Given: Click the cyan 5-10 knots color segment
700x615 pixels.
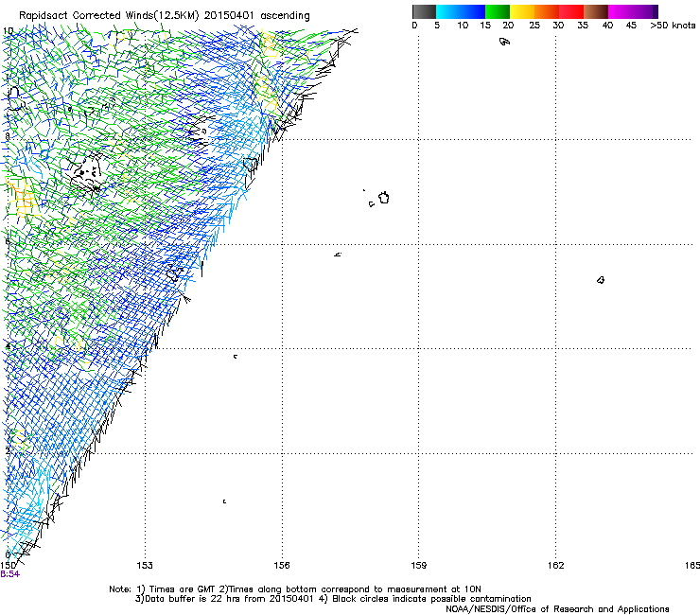Looking at the screenshot, I should [x=448, y=11].
